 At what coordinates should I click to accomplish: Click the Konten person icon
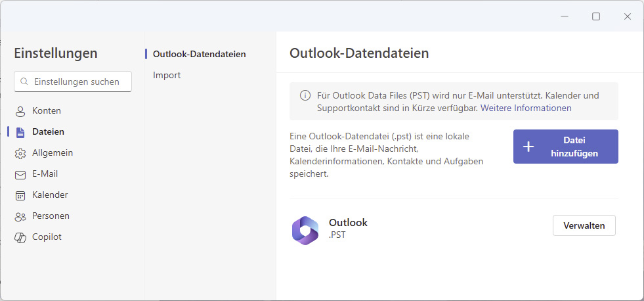click(20, 112)
